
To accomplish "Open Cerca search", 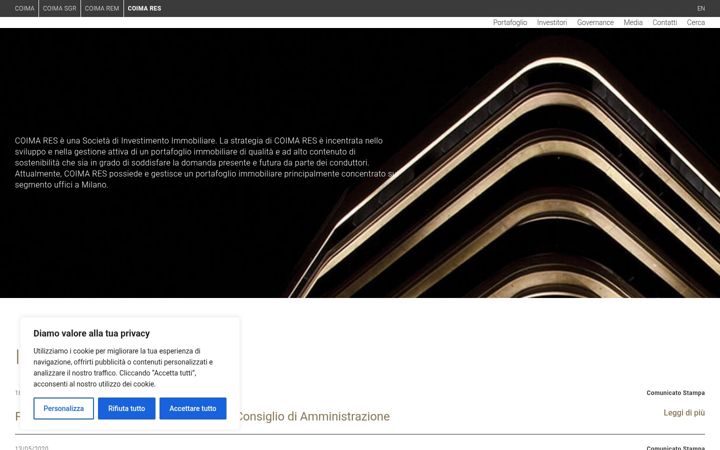I will [x=696, y=22].
